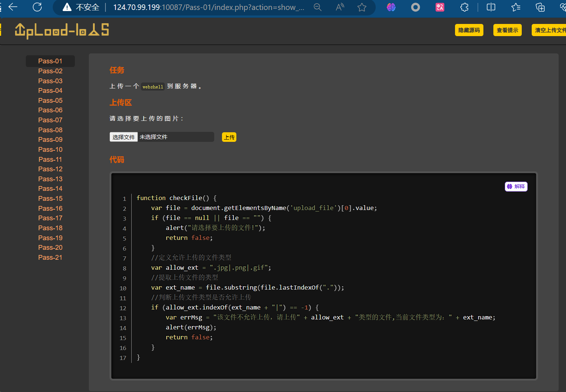This screenshot has width=566, height=392.
Task: Reload the page with the refresh icon
Action: click(37, 7)
